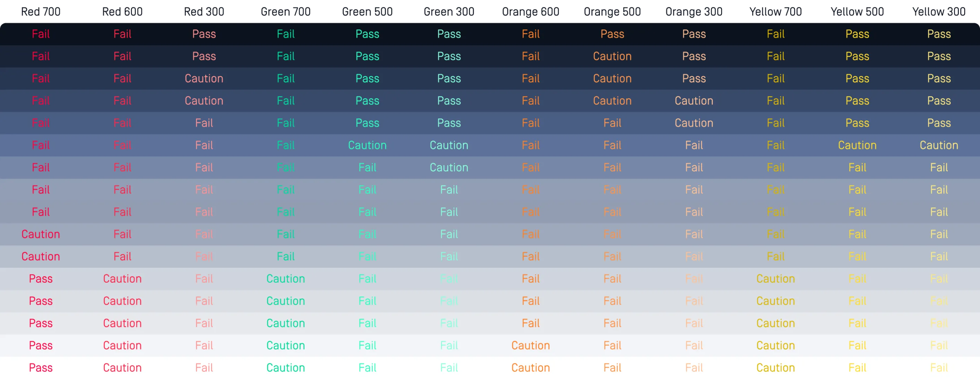Select the Yellow 500 column header

(857, 12)
